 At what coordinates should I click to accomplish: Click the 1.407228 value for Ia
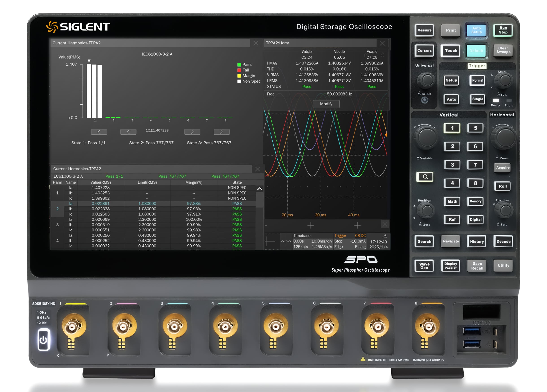point(101,188)
